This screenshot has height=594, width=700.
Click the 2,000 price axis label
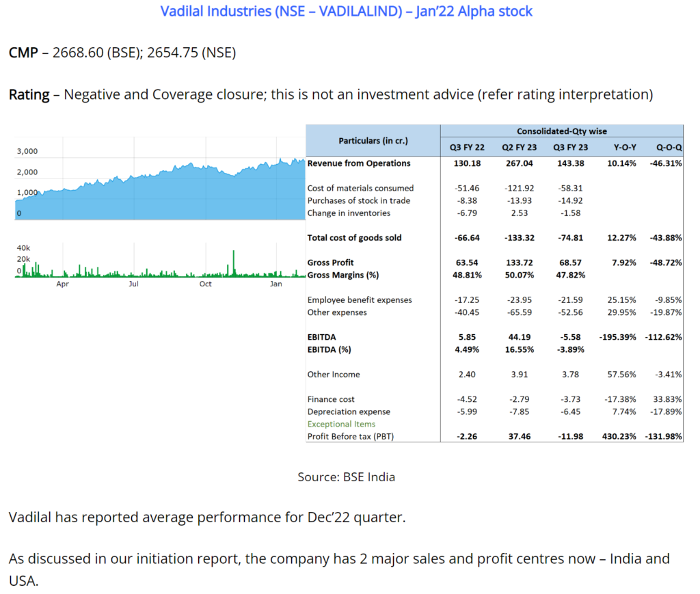pos(27,172)
